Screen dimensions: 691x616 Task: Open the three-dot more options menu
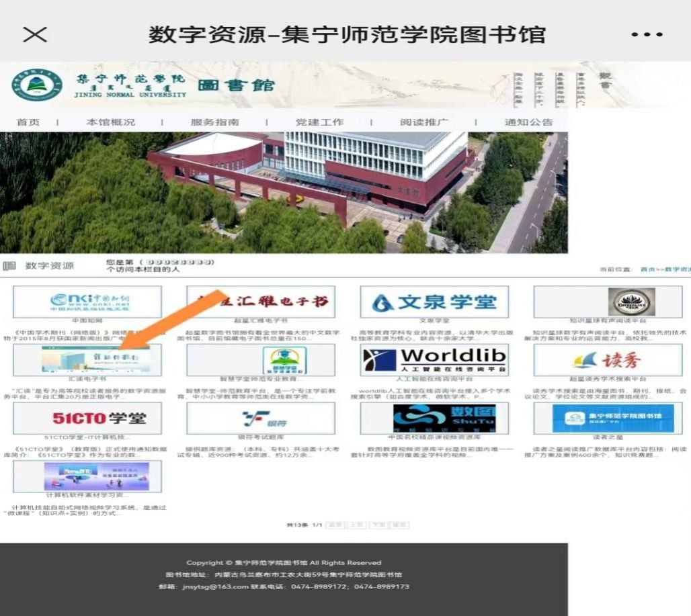647,34
